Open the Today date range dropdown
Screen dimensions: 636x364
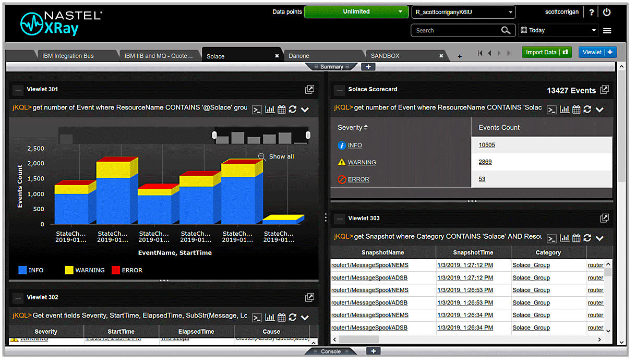click(558, 30)
